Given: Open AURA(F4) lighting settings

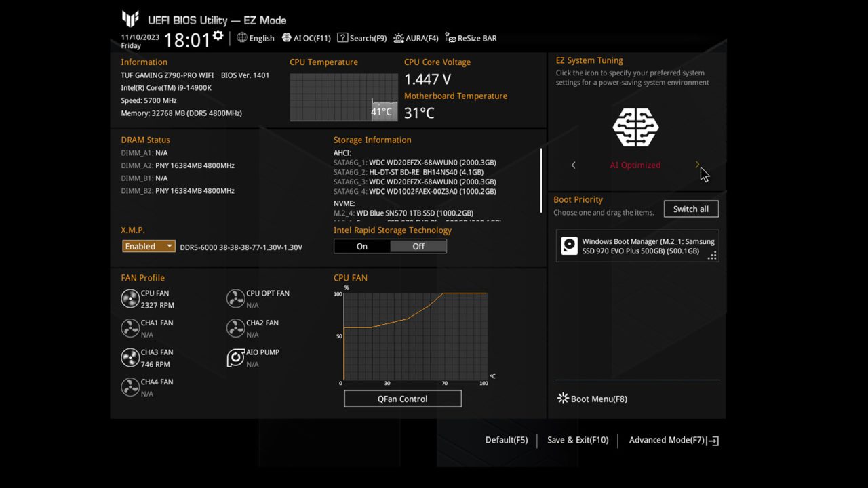Looking at the screenshot, I should tap(416, 38).
